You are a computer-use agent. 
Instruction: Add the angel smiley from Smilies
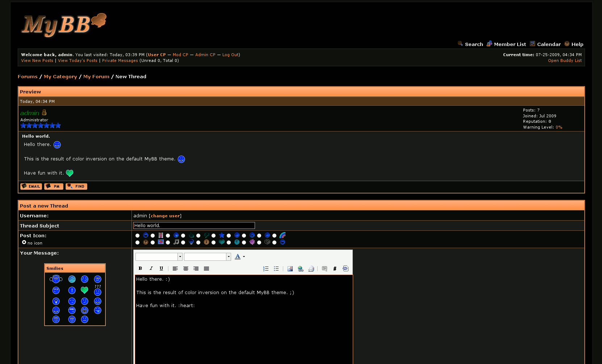pos(56,279)
